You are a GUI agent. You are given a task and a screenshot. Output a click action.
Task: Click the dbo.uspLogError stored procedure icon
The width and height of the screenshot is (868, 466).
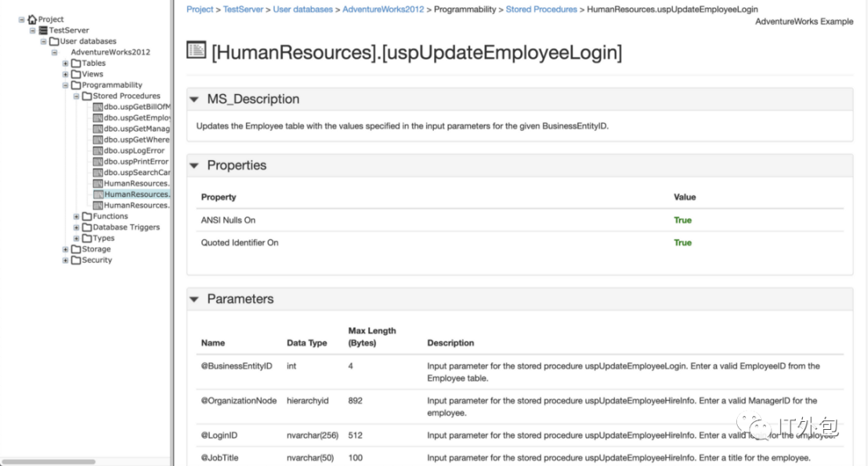tap(97, 151)
